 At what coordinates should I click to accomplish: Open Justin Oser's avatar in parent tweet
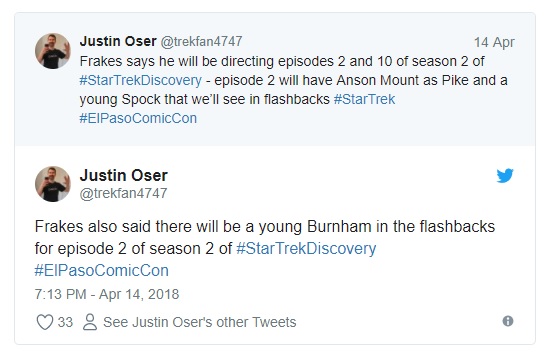click(53, 51)
